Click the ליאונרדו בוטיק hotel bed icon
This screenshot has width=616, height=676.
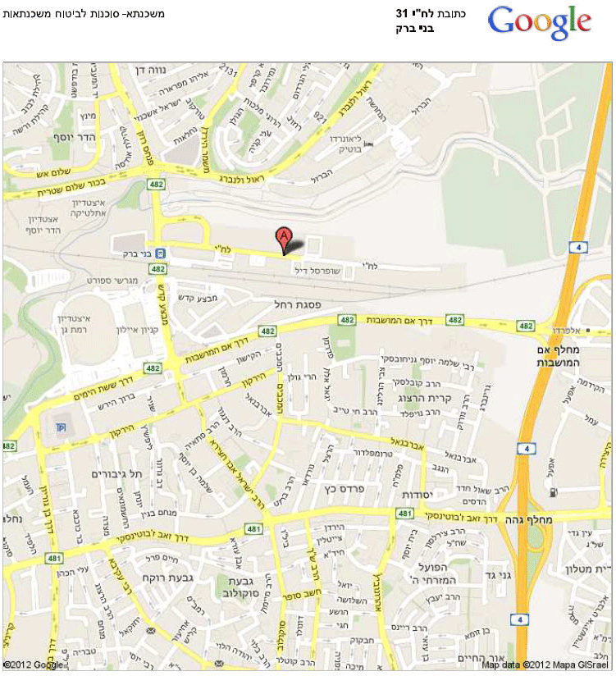[367, 144]
